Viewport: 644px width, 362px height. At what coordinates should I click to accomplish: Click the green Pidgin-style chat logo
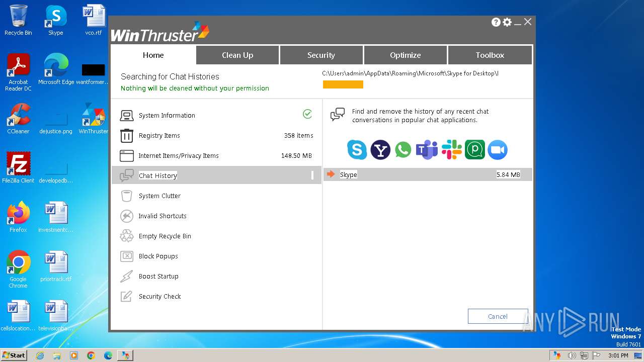click(x=474, y=150)
